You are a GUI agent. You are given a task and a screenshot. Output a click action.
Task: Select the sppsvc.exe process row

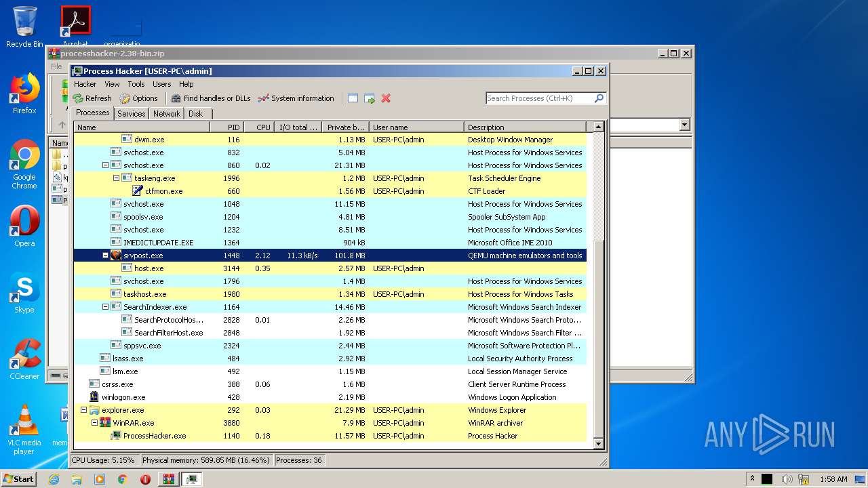point(330,346)
